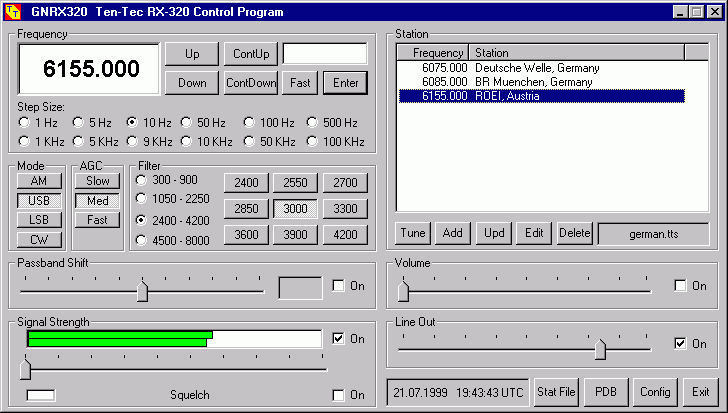728x413 pixels.
Task: Select the 3300 filter button
Action: click(345, 209)
